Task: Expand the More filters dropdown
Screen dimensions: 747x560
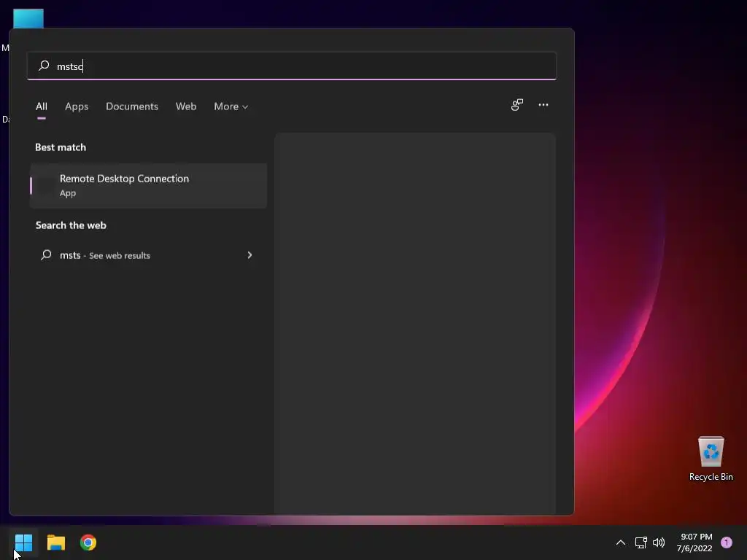Action: (x=231, y=106)
